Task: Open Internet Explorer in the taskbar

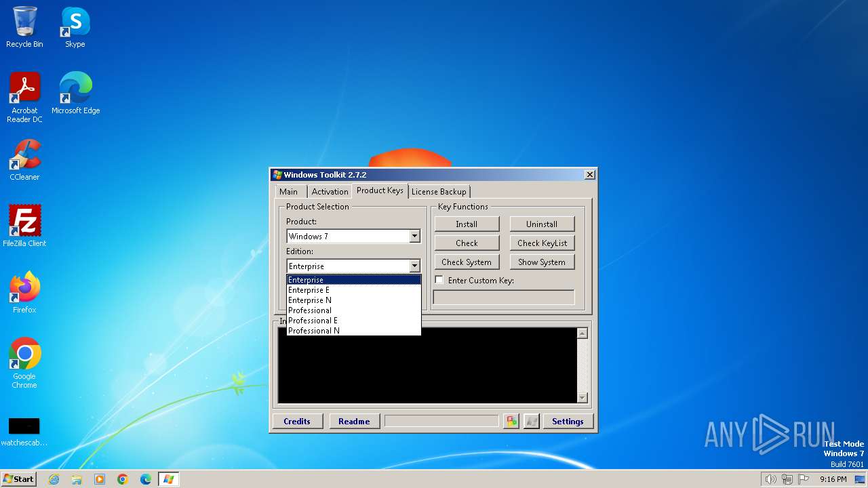Action: [x=54, y=479]
